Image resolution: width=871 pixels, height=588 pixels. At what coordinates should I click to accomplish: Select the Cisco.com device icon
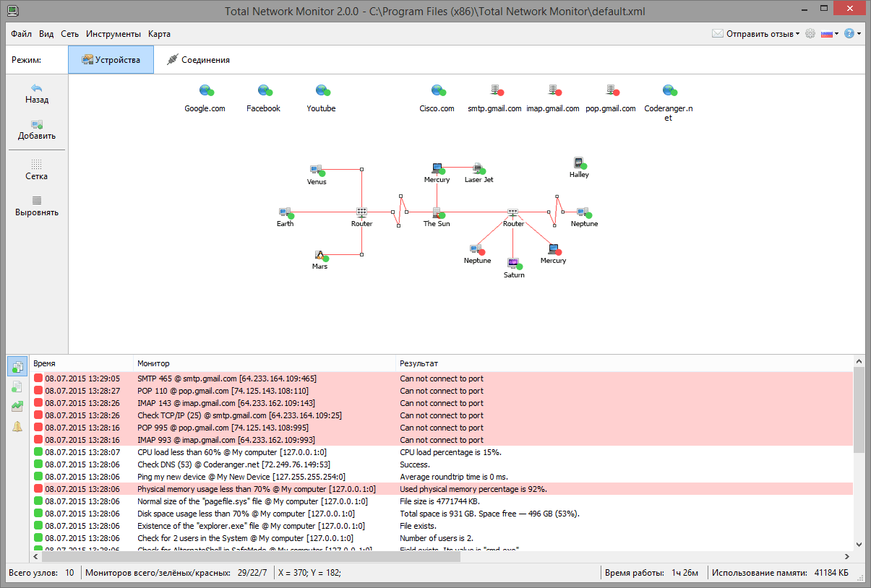click(437, 90)
